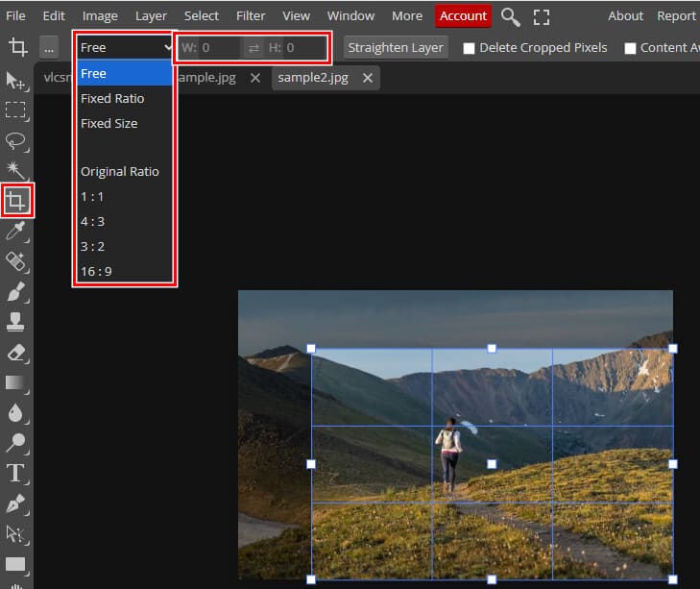Screen dimensions: 700x589
Task: Choose Original Ratio option
Action: [125, 172]
